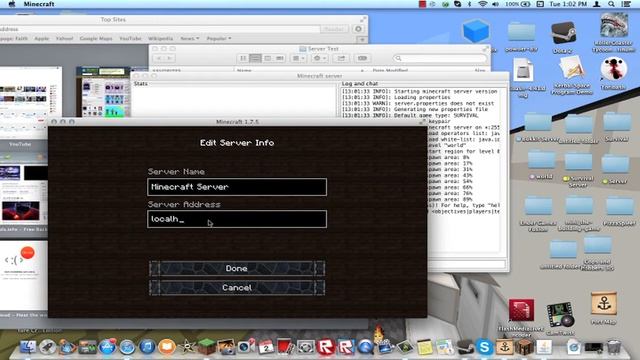
Task: Switch Finder to list view
Action: [256, 58]
